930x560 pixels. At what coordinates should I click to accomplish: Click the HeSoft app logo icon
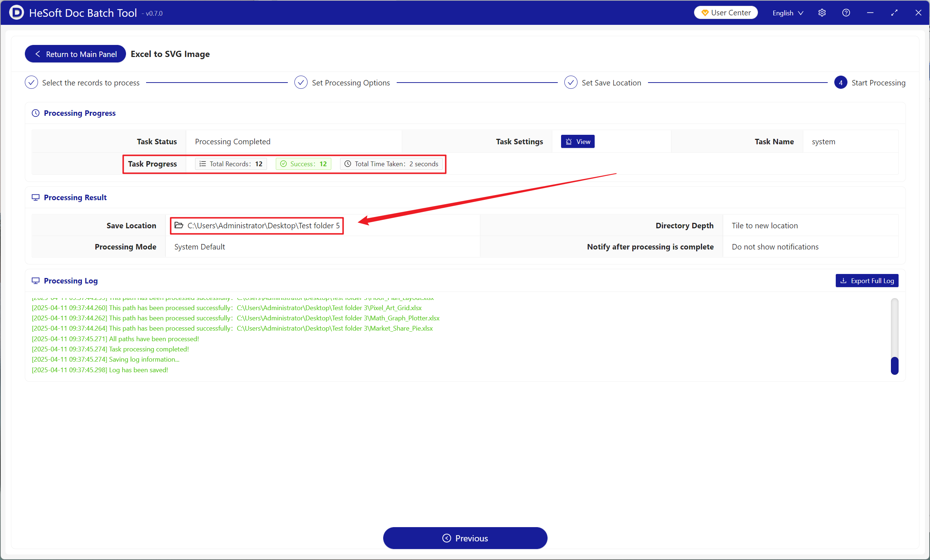click(x=16, y=12)
